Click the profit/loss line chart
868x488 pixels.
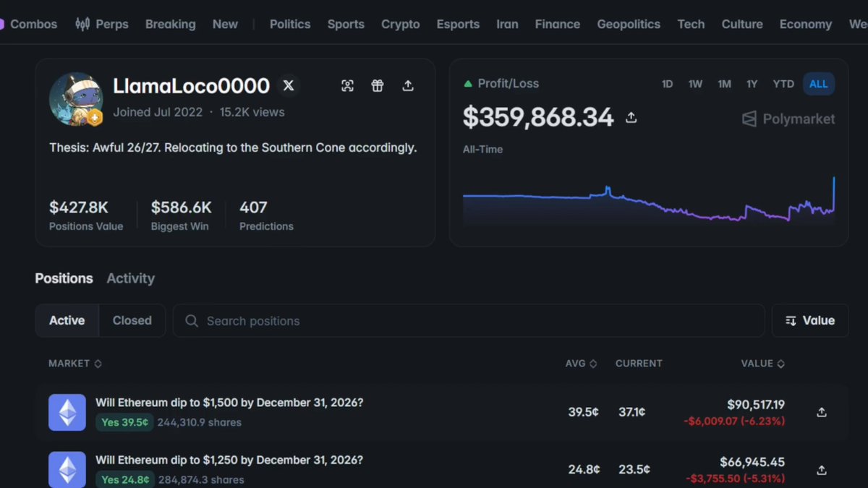pos(649,200)
